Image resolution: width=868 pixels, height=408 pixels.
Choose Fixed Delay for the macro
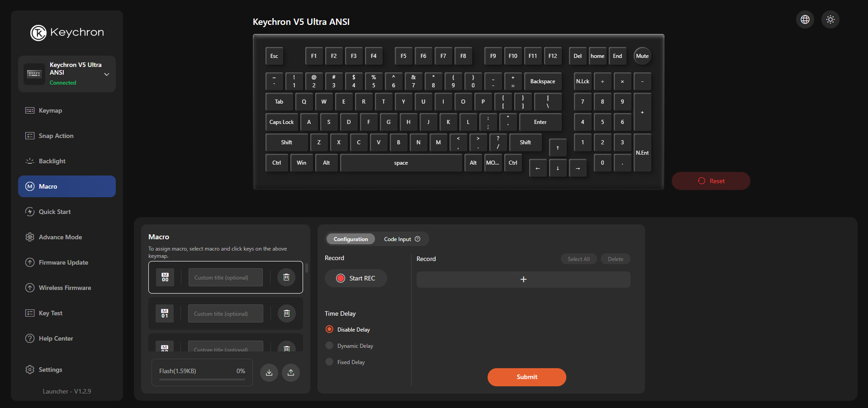[x=329, y=362]
